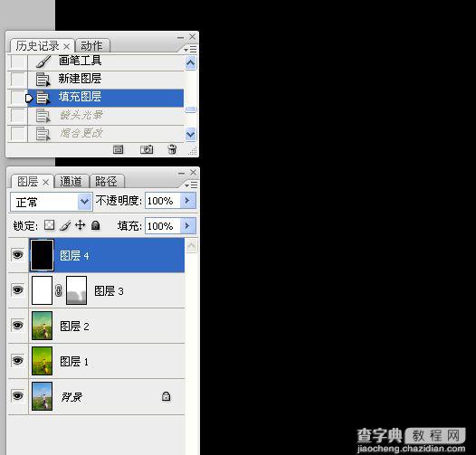Viewport: 476px width, 455px height.
Task: Set history brush source for 画笔工具 state
Action: 17,62
